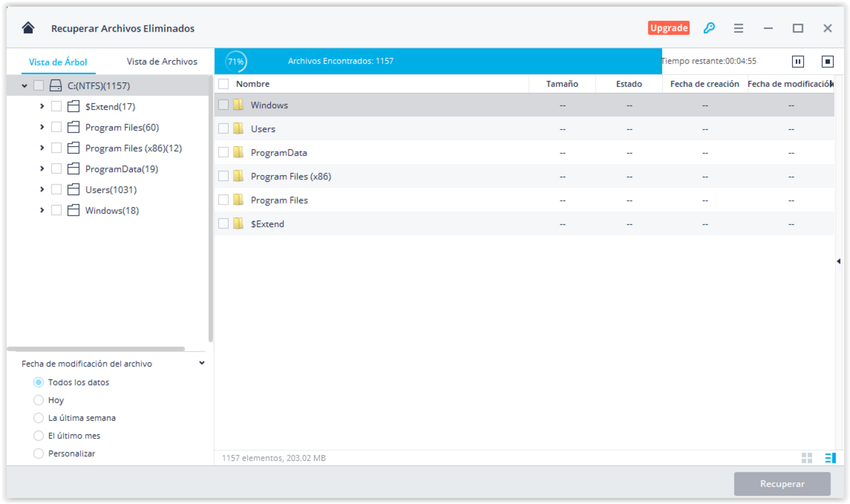Select the Hoy radio option
850x504 pixels.
(38, 400)
